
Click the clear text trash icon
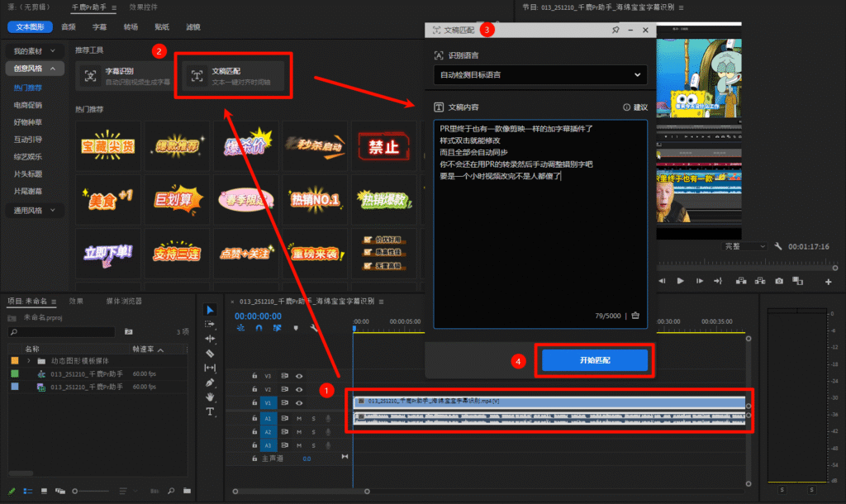[x=635, y=315]
